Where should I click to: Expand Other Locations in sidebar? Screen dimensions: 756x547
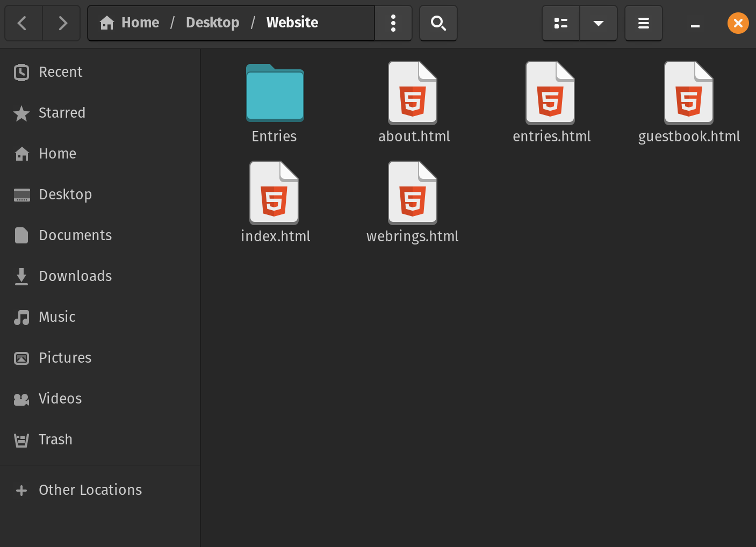click(90, 490)
